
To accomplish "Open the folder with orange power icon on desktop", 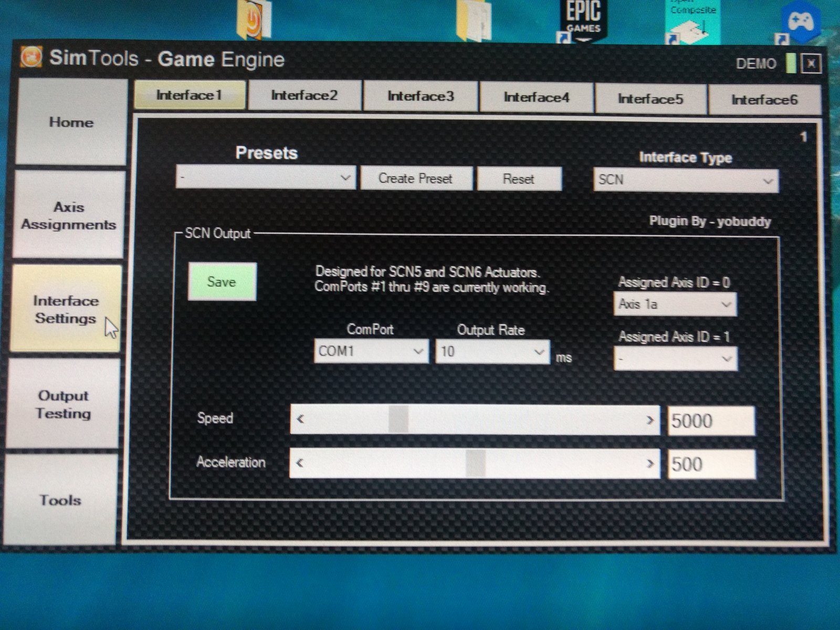I will (x=255, y=20).
